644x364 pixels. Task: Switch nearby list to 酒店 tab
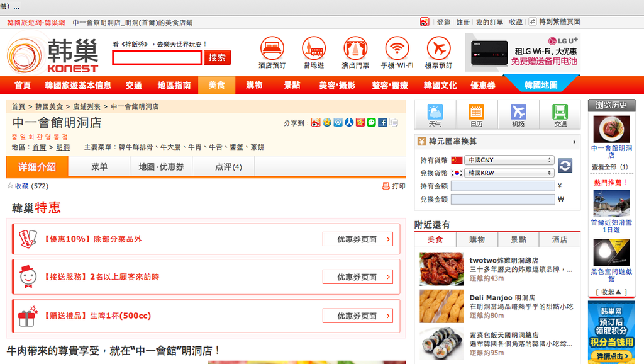tap(560, 239)
